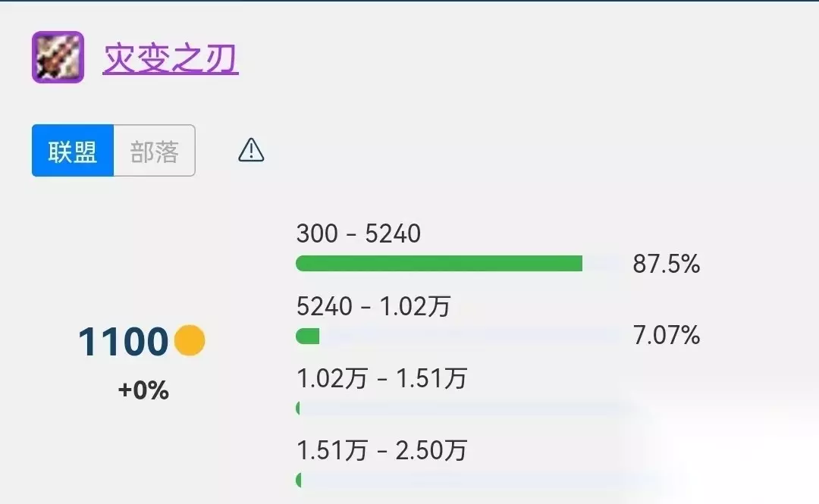The image size is (819, 504).
Task: Click the 7.07% percentage value
Action: 666,335
